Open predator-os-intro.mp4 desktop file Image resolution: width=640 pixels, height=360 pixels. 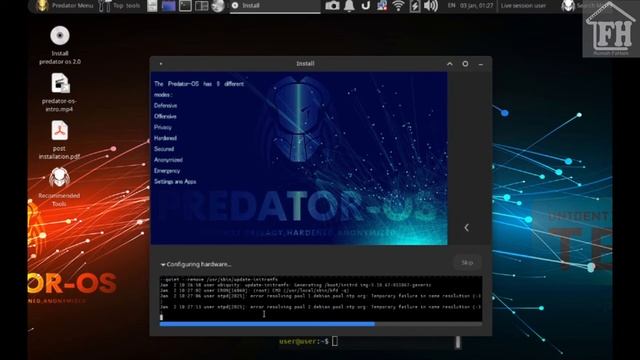coord(60,93)
